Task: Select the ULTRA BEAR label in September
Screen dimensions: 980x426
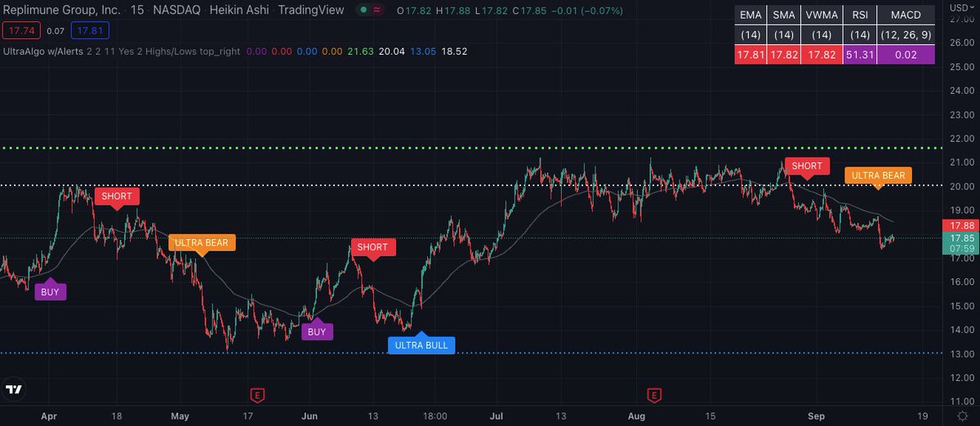Action: [x=877, y=176]
